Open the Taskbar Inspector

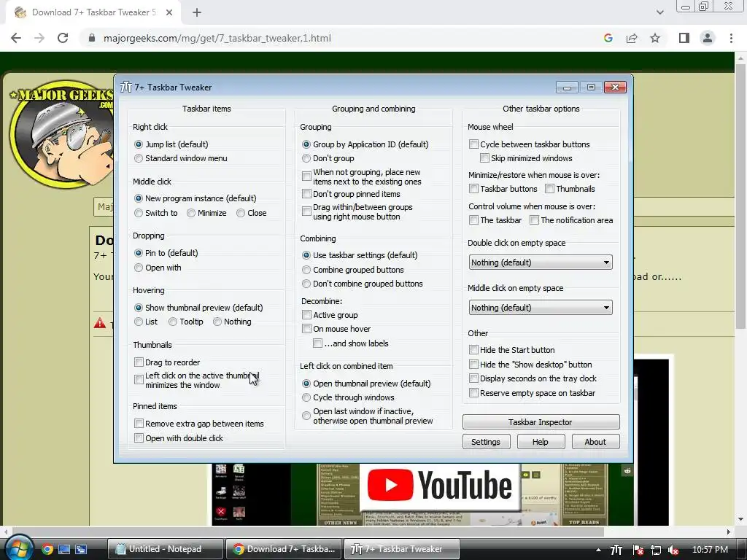[x=541, y=422]
